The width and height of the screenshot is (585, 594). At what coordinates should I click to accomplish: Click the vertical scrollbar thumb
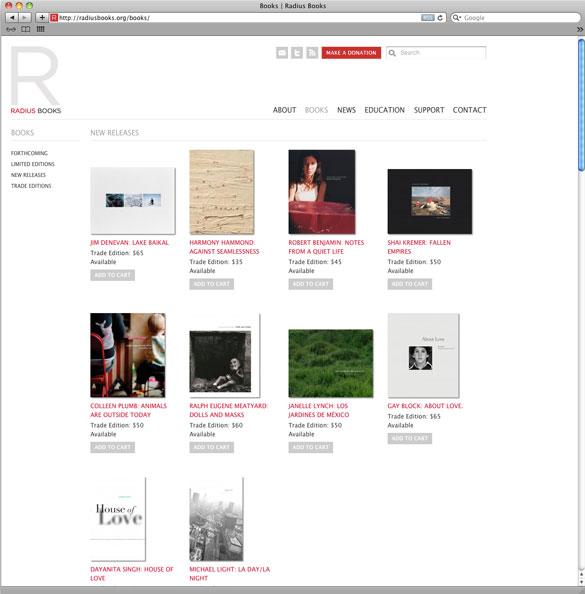(x=582, y=105)
